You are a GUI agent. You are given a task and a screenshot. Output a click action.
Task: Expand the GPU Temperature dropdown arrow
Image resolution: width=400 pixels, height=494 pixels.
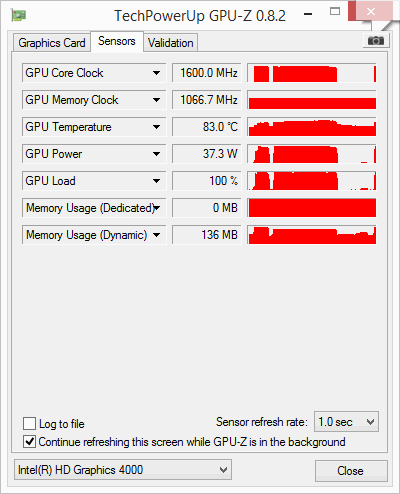(x=156, y=127)
